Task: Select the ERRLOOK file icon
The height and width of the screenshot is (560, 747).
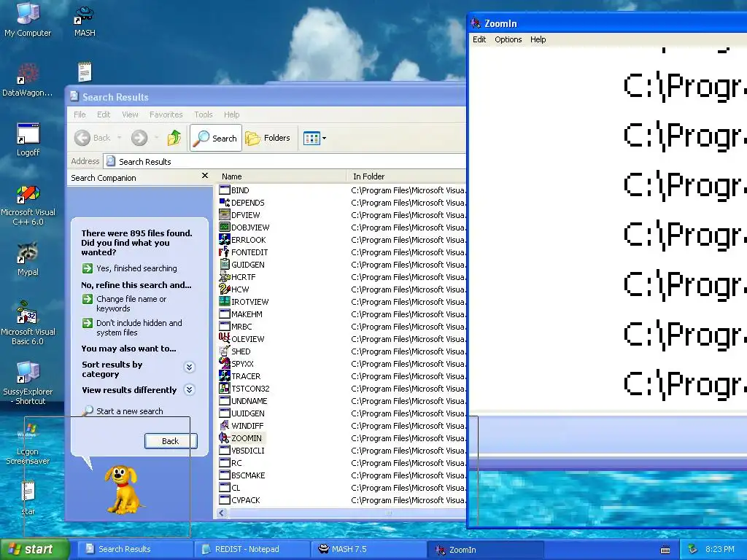Action: [225, 239]
